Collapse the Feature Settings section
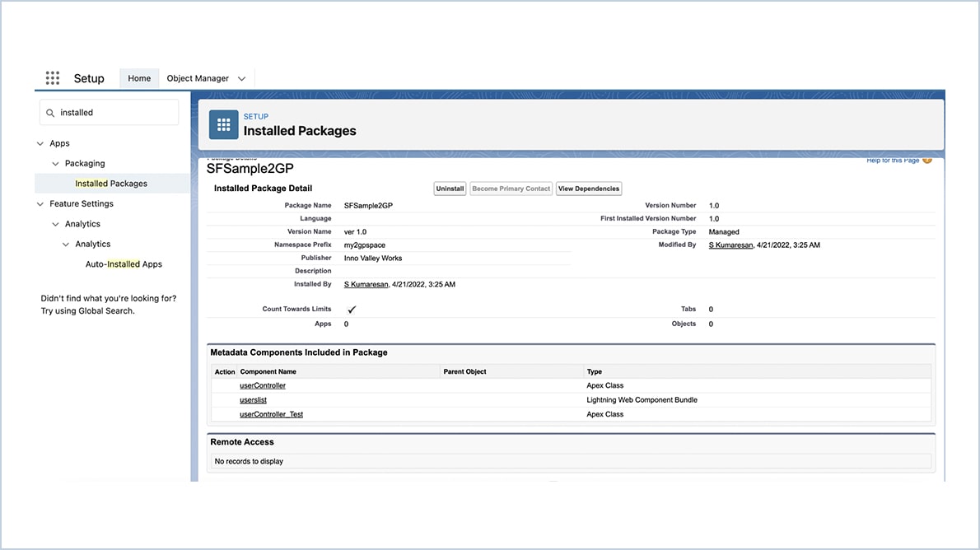This screenshot has height=550, width=980. 40,203
